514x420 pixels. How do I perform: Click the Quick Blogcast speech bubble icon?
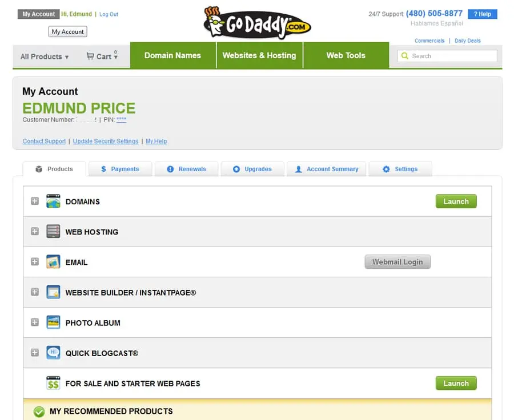(53, 353)
